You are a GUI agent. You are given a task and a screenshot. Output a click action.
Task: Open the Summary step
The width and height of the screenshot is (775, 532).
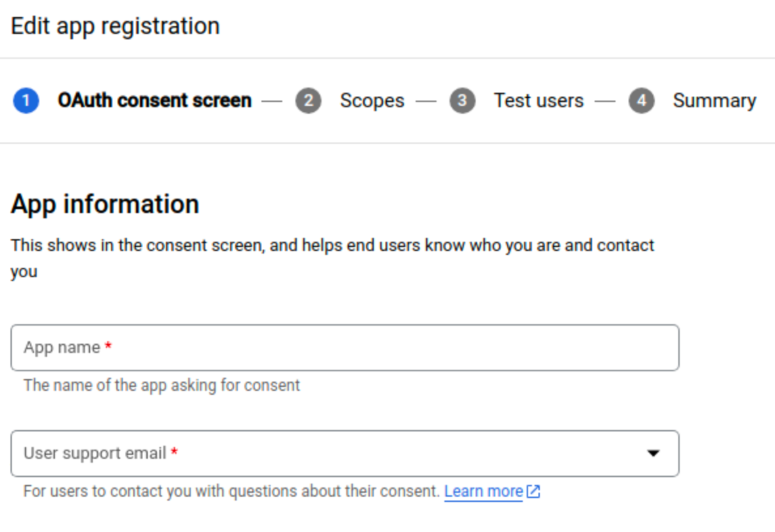coord(715,100)
